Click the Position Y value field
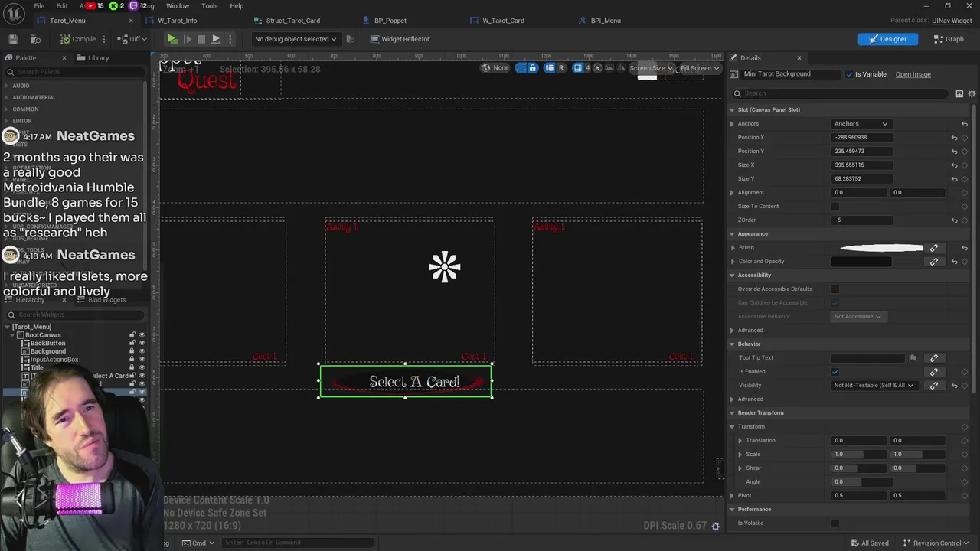This screenshot has height=551, width=980. click(x=861, y=152)
